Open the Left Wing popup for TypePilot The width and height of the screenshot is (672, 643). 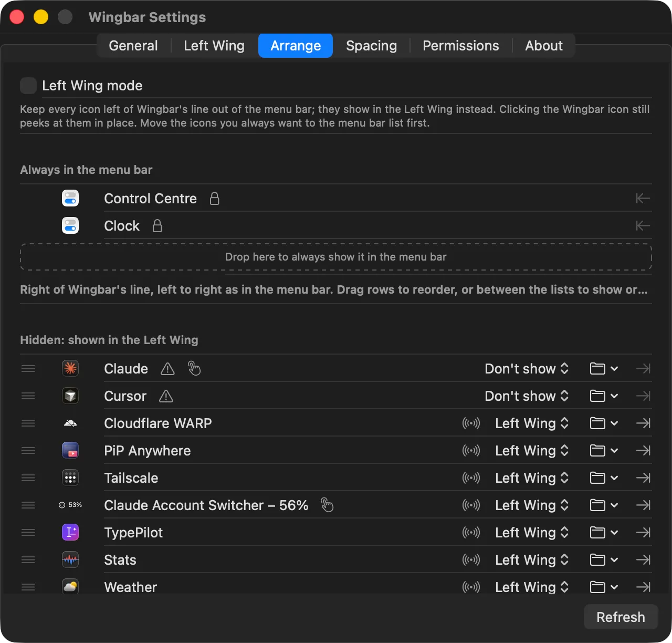point(532,532)
